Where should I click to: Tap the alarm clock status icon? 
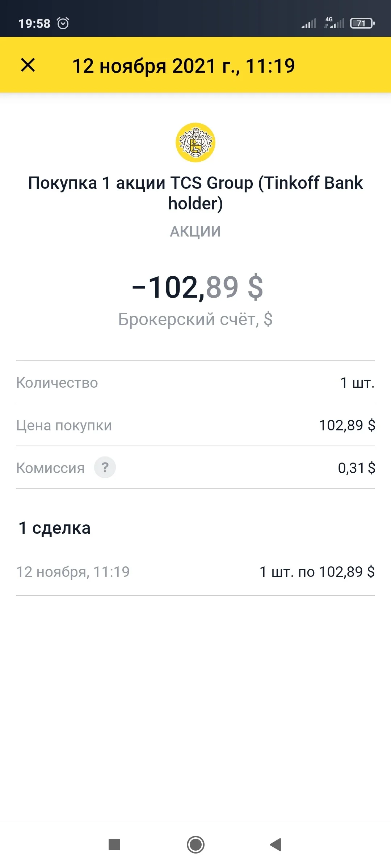(63, 23)
